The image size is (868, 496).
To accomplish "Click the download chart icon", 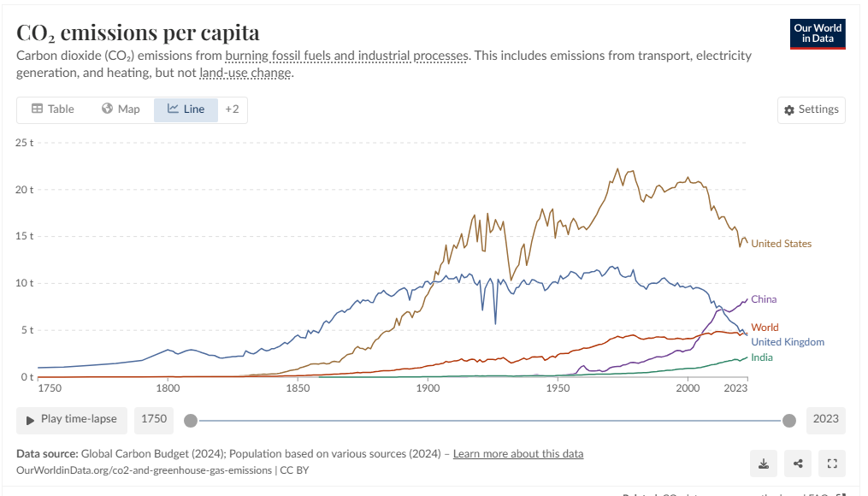I will pyautogui.click(x=763, y=464).
